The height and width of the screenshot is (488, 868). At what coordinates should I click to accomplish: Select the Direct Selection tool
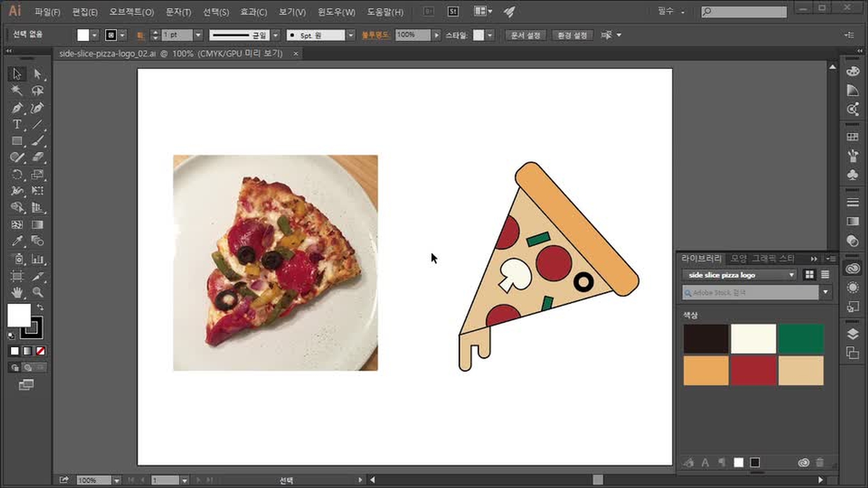38,74
